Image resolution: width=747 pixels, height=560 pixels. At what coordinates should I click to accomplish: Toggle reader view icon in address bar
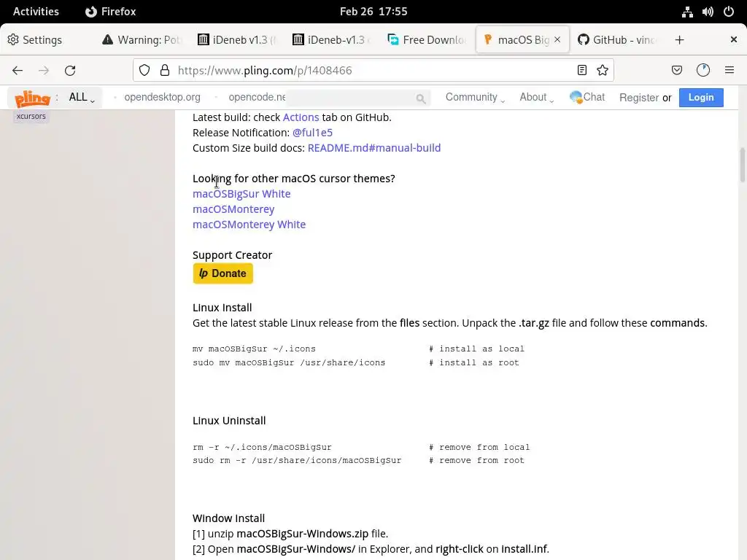click(x=581, y=71)
